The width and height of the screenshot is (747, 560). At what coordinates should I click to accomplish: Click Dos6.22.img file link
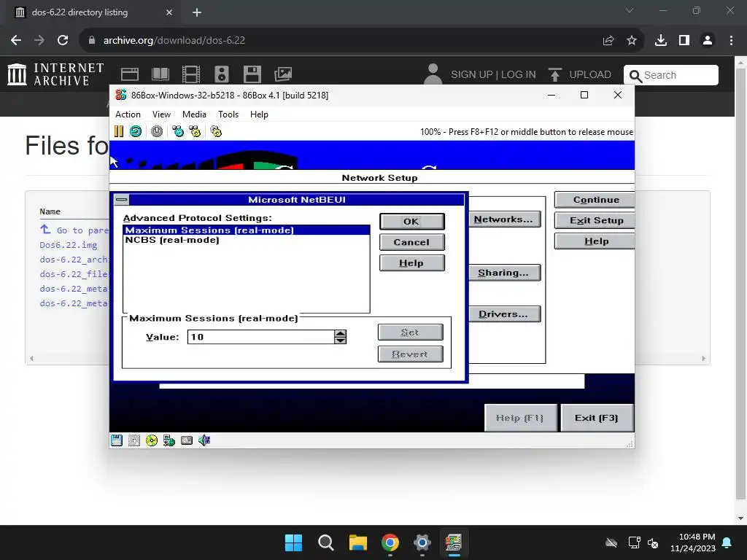coord(68,245)
